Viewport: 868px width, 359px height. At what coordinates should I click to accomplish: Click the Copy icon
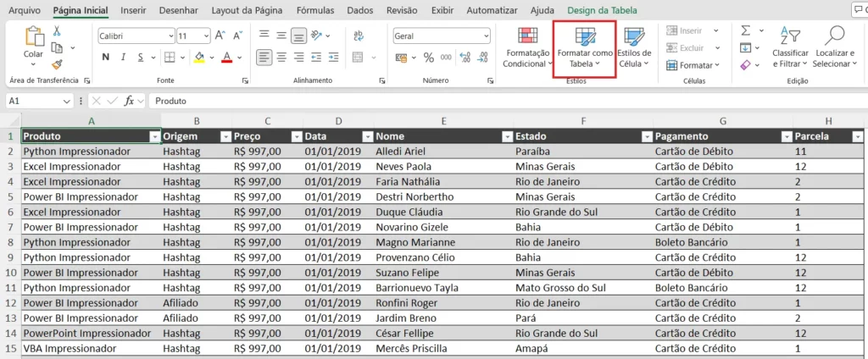click(x=57, y=48)
